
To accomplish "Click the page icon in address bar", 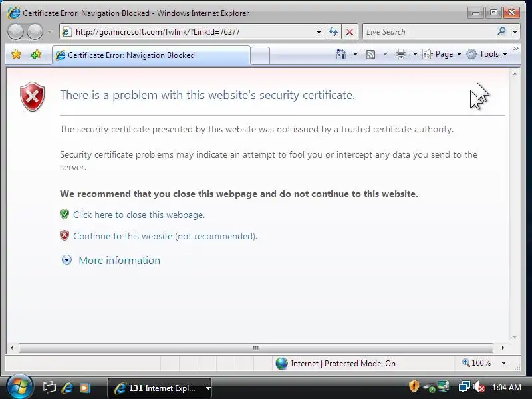I will coord(66,32).
